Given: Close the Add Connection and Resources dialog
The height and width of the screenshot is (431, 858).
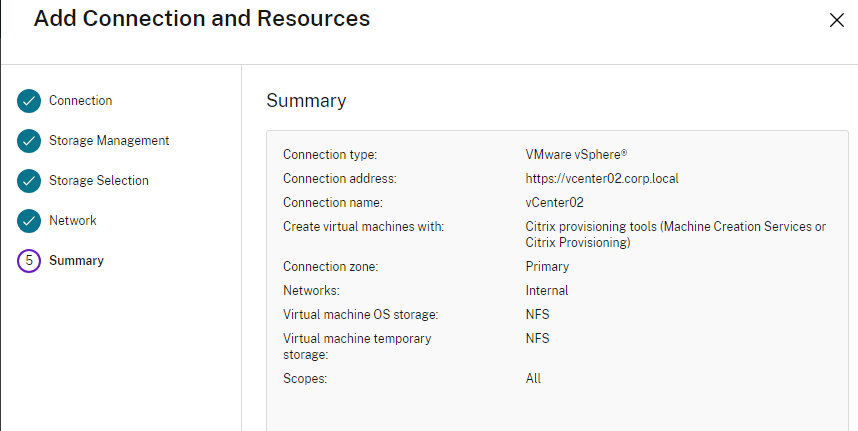Looking at the screenshot, I should click(x=837, y=20).
